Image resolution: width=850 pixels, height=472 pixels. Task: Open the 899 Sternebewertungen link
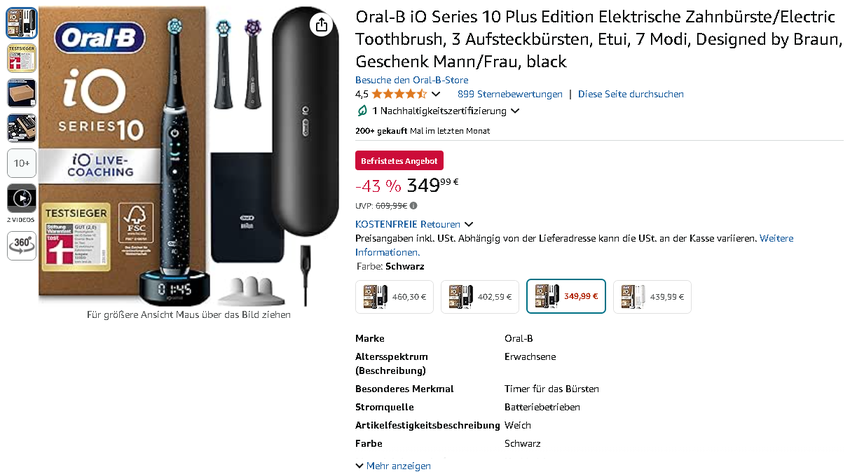(x=510, y=94)
